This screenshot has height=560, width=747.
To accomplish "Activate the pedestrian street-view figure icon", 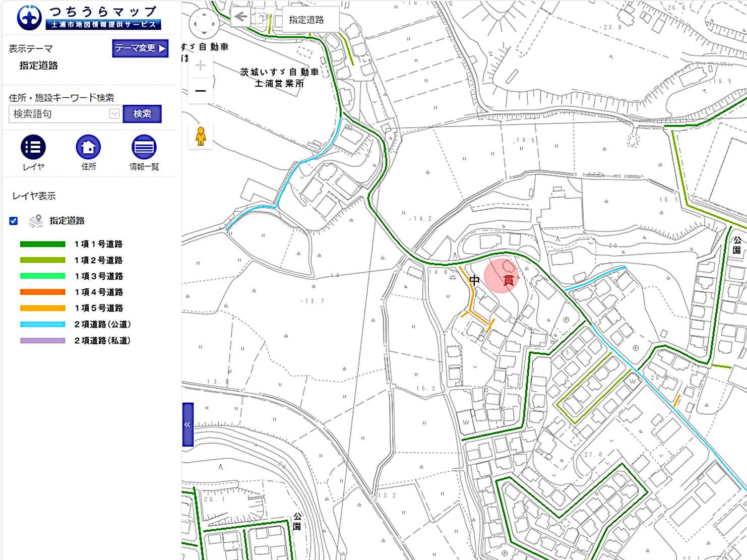I will pyautogui.click(x=201, y=135).
